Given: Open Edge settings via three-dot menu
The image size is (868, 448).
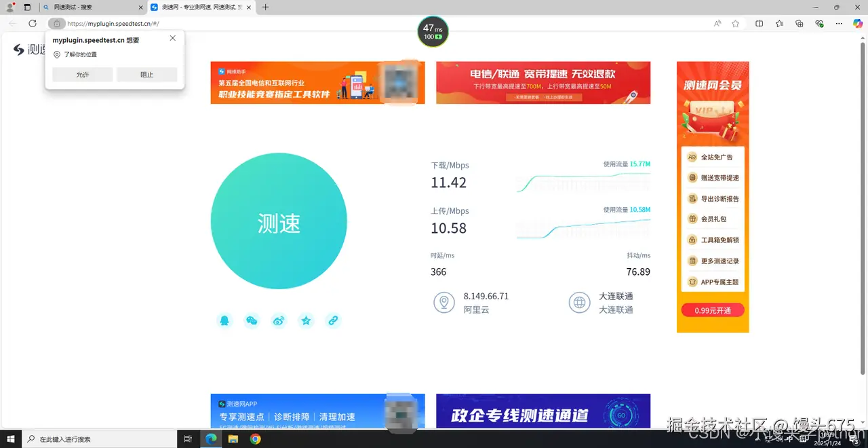Looking at the screenshot, I should tap(838, 22).
